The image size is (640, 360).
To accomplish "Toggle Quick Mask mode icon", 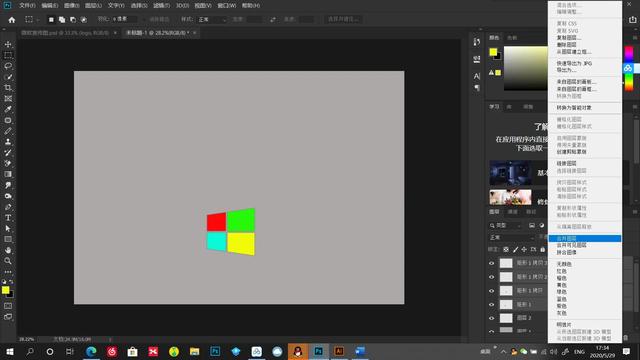I will click(x=8, y=306).
